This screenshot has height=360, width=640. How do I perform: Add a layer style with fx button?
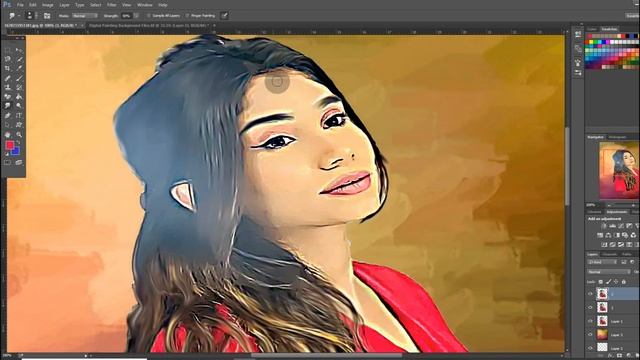point(610,356)
